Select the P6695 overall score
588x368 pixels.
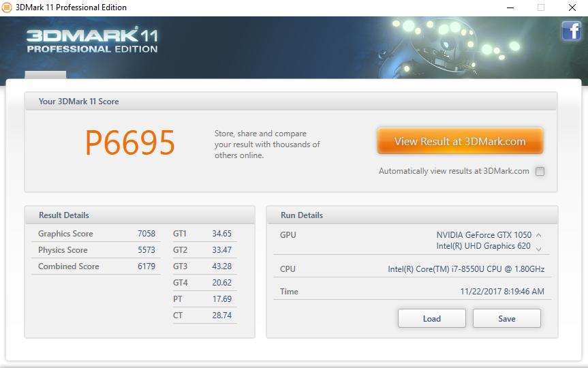click(x=129, y=142)
